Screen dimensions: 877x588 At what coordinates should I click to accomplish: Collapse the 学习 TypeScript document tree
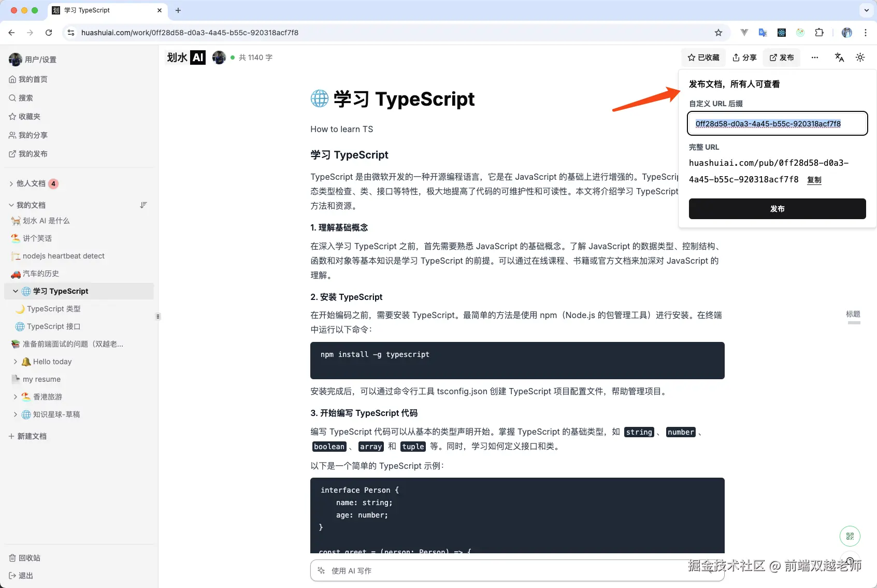[15, 291]
